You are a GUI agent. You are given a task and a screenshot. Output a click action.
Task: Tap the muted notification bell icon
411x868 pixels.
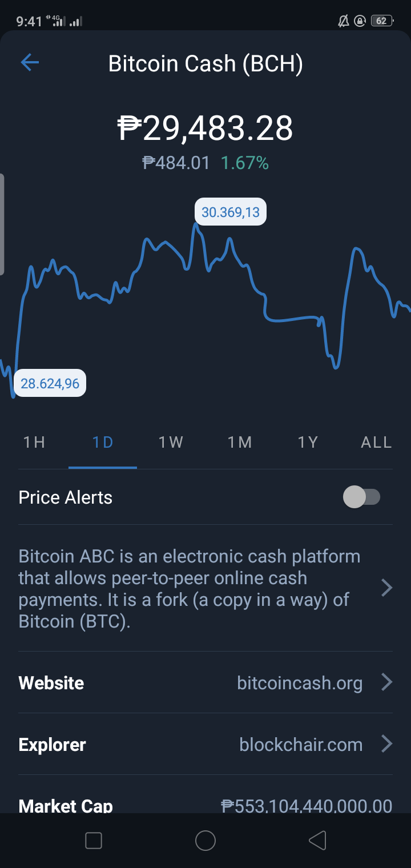(343, 21)
